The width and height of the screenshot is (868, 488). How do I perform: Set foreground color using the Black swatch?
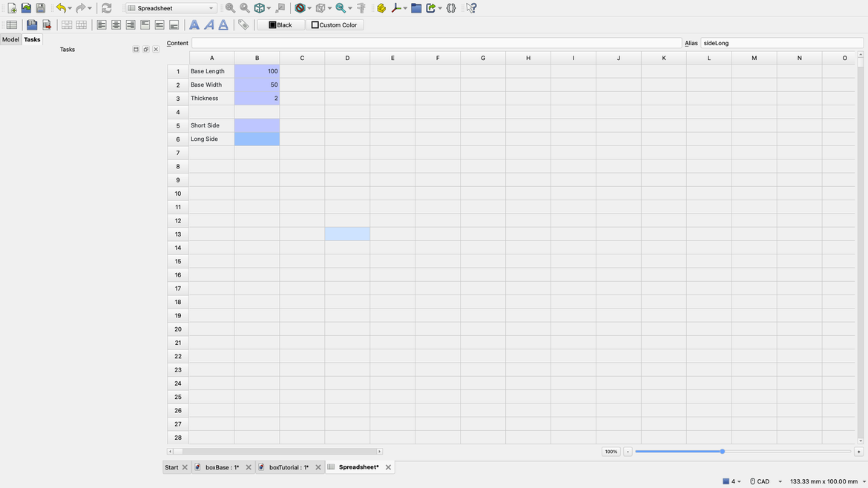(x=281, y=24)
